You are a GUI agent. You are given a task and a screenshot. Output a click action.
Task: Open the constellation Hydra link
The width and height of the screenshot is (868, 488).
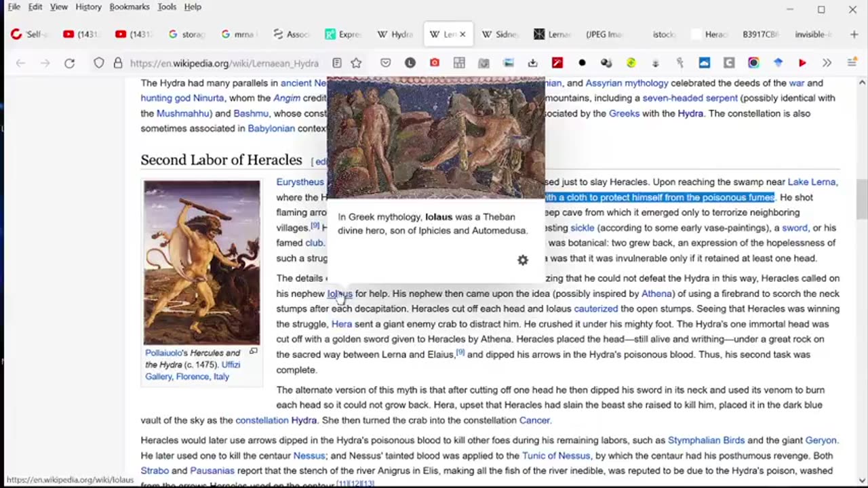tap(276, 420)
